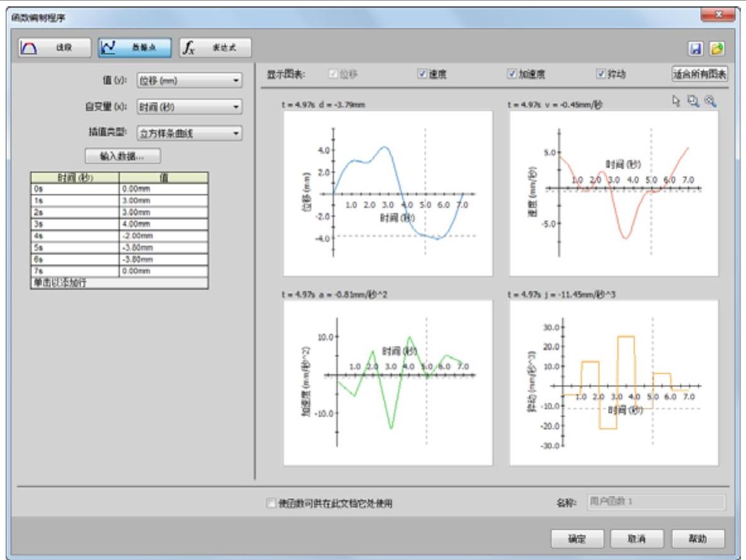Select the -2.00mm value cell
This screenshot has width=746, height=560.
164,236
